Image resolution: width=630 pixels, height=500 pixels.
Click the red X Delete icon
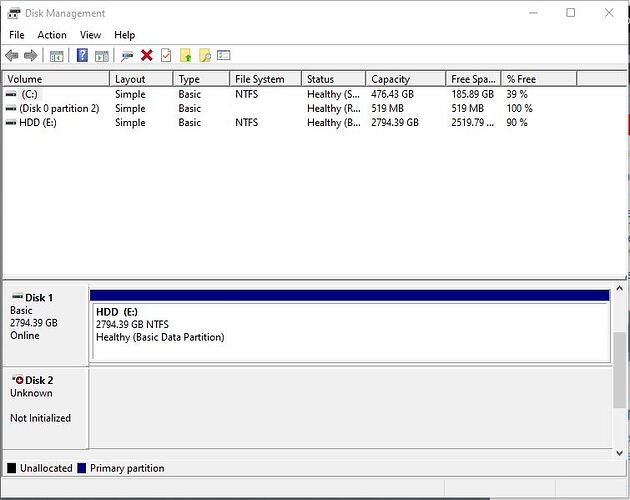pyautogui.click(x=147, y=55)
